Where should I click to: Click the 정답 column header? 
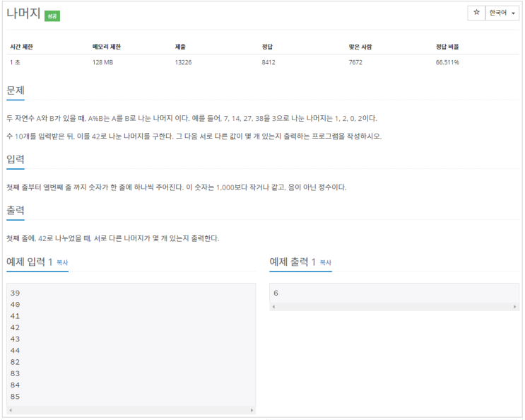(267, 47)
